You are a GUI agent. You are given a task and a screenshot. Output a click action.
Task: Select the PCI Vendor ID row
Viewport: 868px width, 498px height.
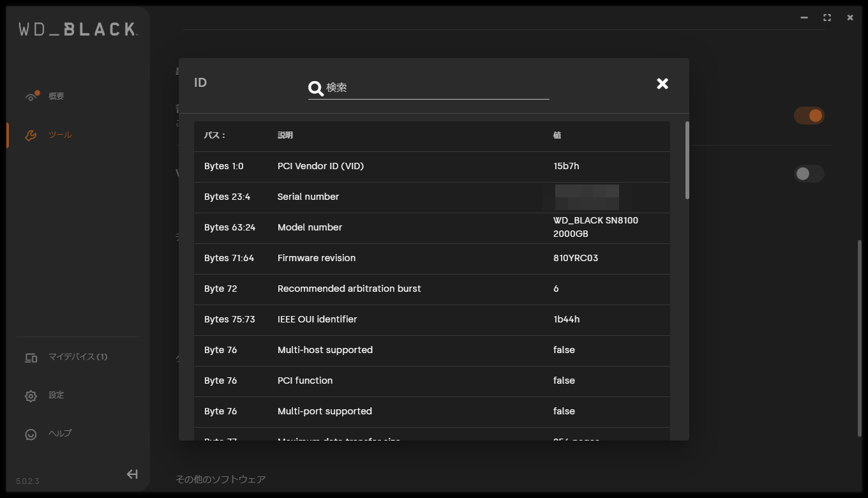click(x=431, y=166)
